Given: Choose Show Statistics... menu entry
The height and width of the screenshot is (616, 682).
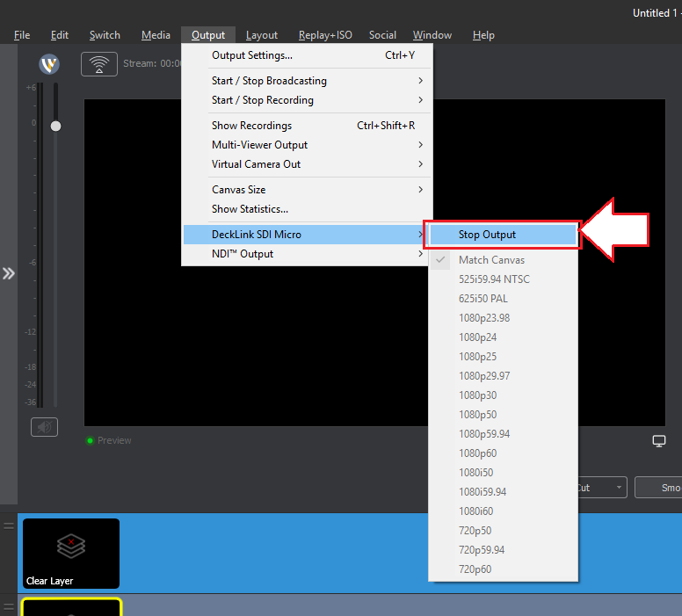Looking at the screenshot, I should coord(307,209).
